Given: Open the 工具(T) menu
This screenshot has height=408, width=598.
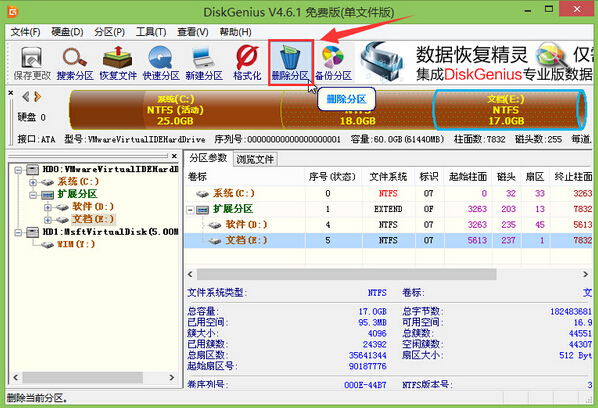Looking at the screenshot, I should [151, 32].
